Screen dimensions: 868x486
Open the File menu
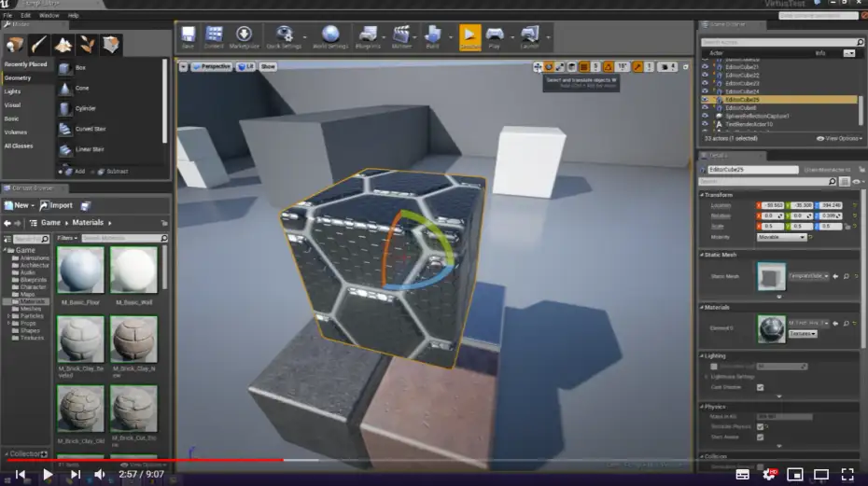[x=7, y=16]
